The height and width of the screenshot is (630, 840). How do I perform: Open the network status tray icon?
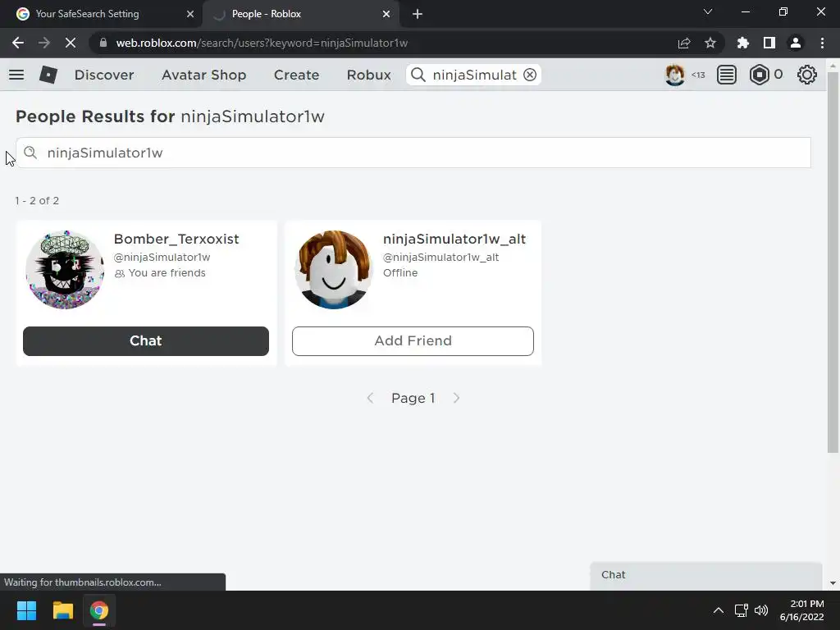(x=742, y=610)
